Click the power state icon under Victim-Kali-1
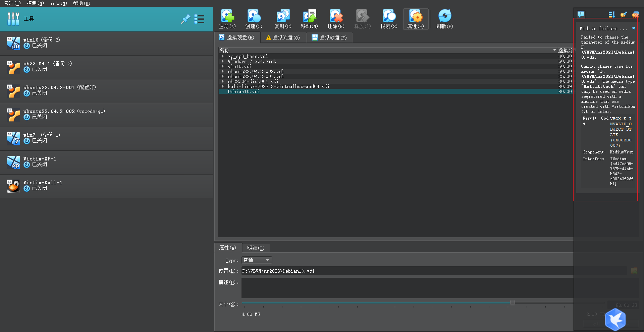This screenshot has width=644, height=332. 27,188
